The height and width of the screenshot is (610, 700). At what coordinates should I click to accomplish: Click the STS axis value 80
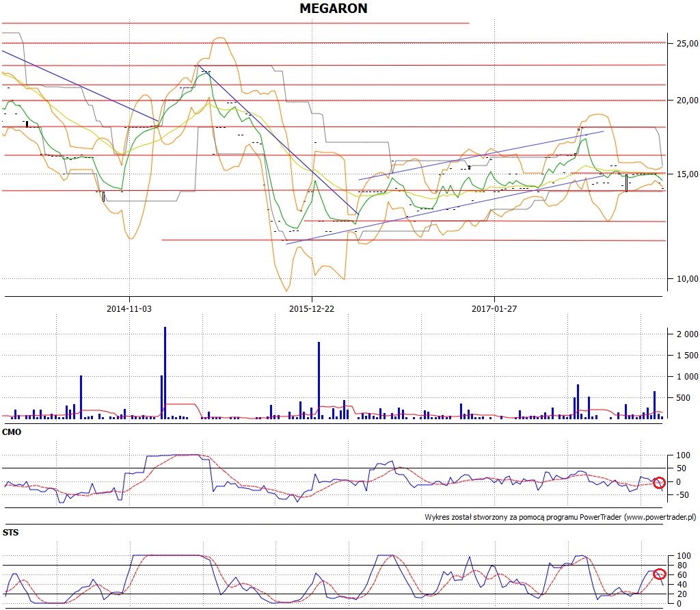682,566
